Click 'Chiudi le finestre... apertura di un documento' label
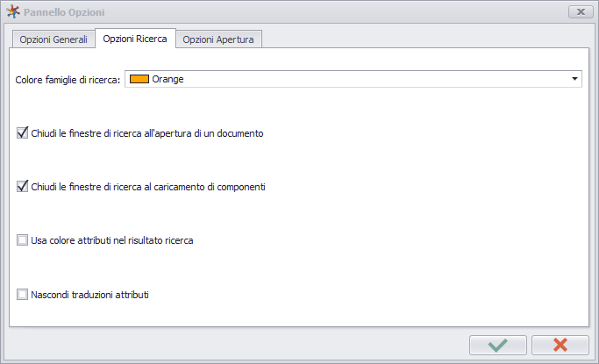This screenshot has height=364, width=599. click(x=147, y=133)
